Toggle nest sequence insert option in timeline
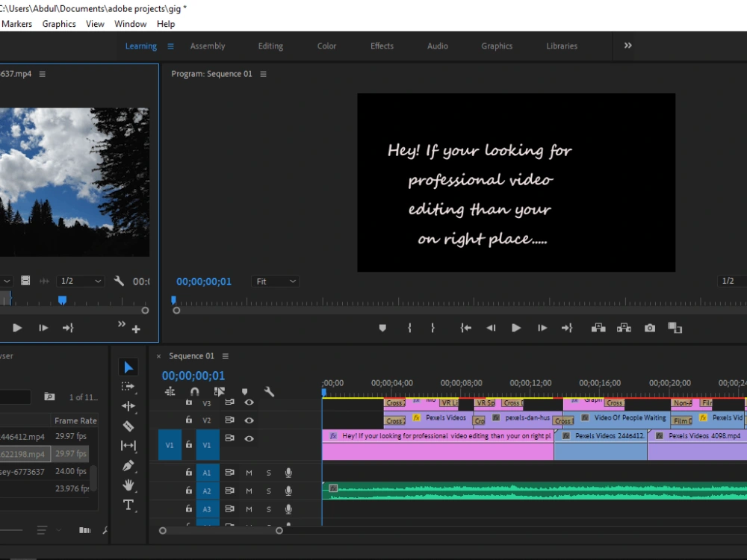 pos(170,392)
